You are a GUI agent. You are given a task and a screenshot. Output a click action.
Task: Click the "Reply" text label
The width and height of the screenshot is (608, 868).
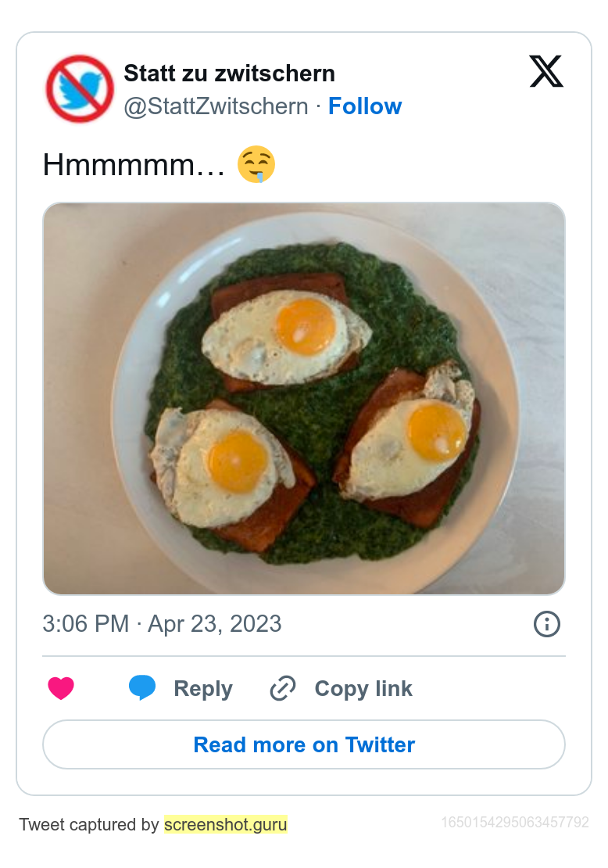tap(202, 689)
